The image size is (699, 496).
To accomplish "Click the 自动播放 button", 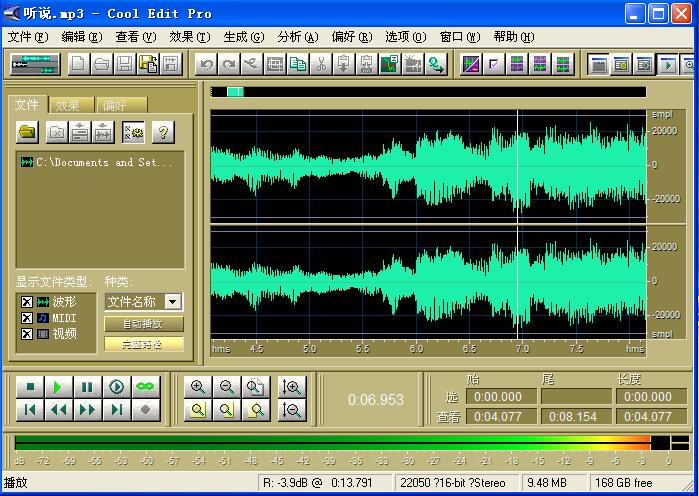I will (144, 324).
